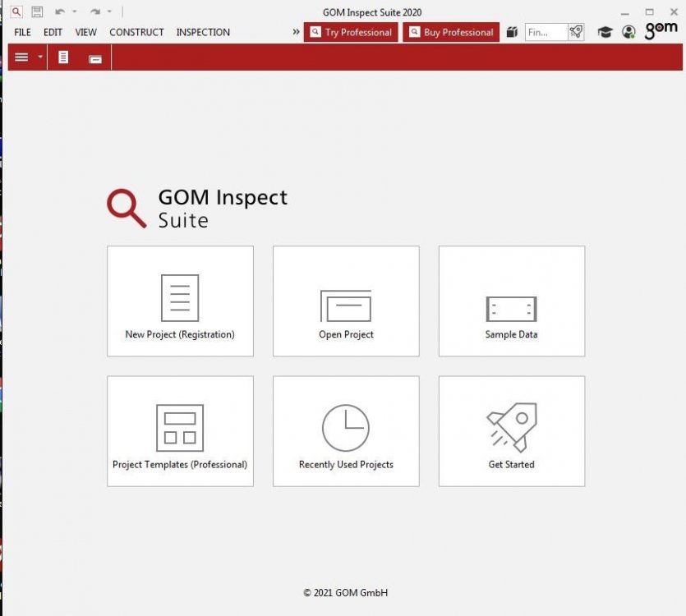Image resolution: width=686 pixels, height=616 pixels.
Task: Click inside the Find search field
Action: [x=544, y=32]
